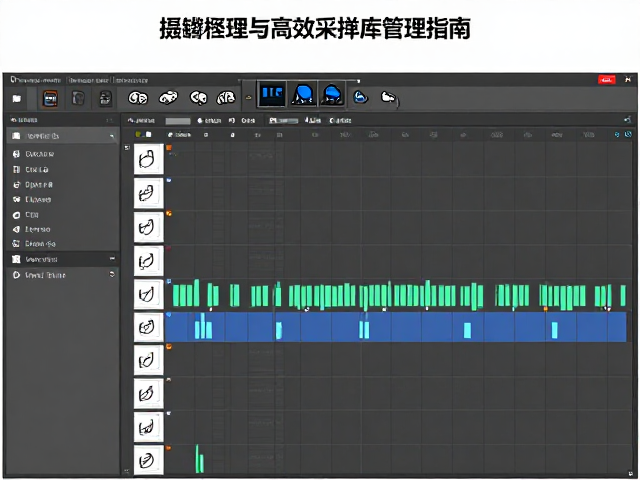Open the second tab in the title bar

point(89,80)
